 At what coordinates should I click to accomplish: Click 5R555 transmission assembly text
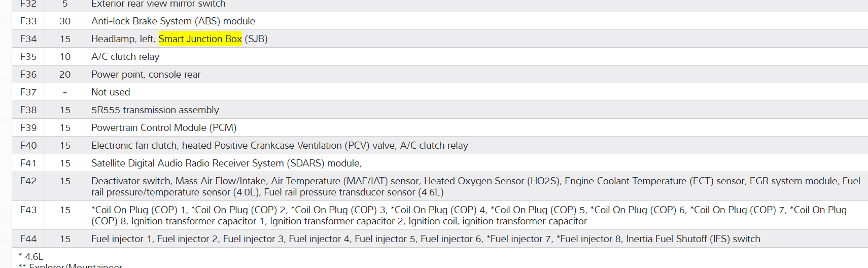[155, 110]
